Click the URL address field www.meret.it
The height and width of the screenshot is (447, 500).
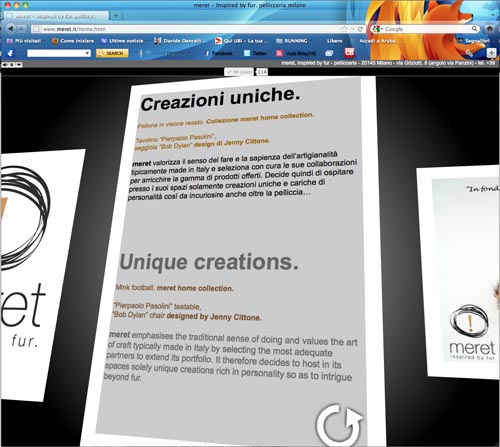pyautogui.click(x=187, y=29)
